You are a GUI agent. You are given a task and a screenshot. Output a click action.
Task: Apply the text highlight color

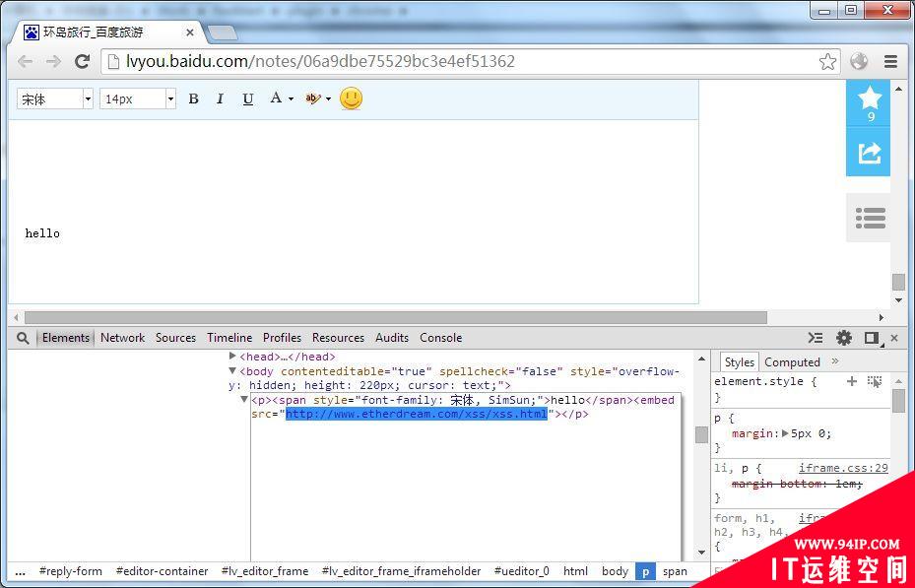[x=313, y=98]
